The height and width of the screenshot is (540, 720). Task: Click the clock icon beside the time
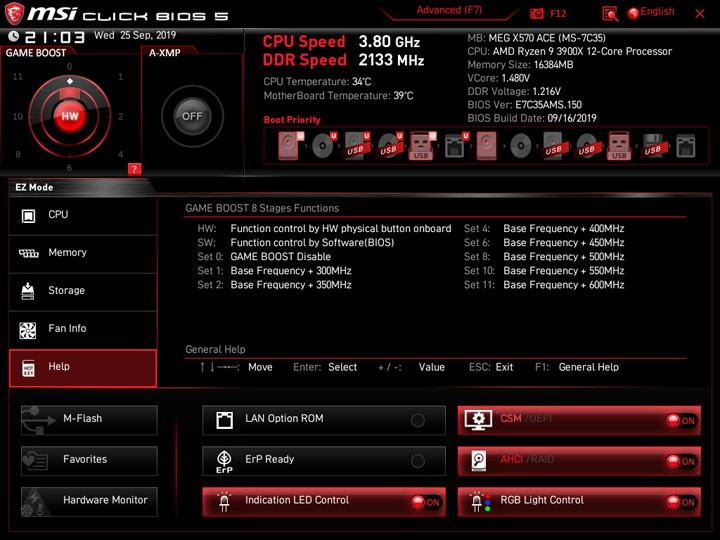(x=13, y=36)
